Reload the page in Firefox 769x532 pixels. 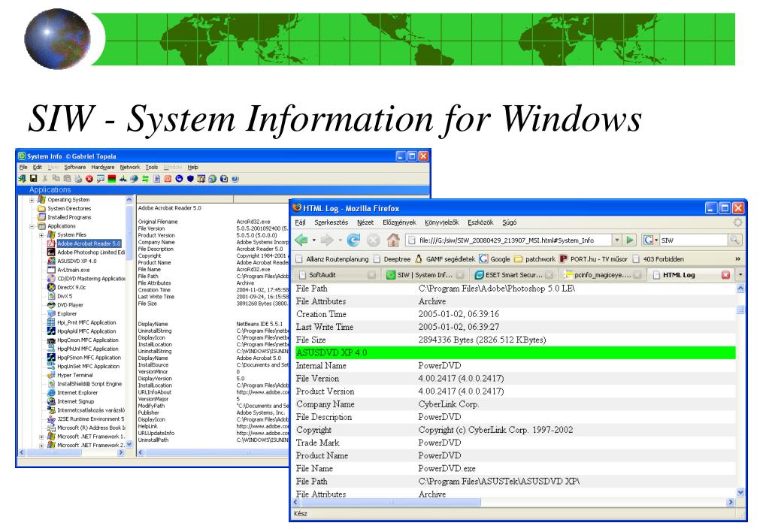(353, 240)
